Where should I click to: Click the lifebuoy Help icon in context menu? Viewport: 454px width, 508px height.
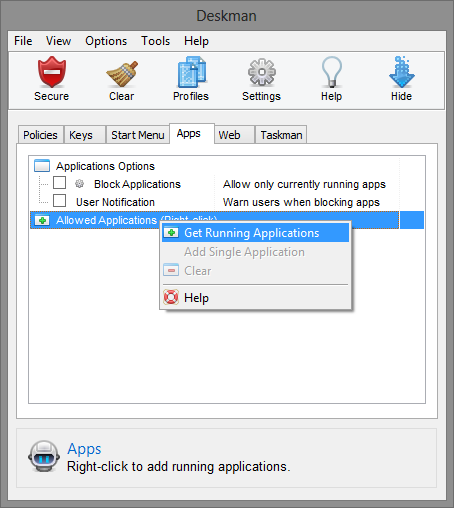pos(171,297)
